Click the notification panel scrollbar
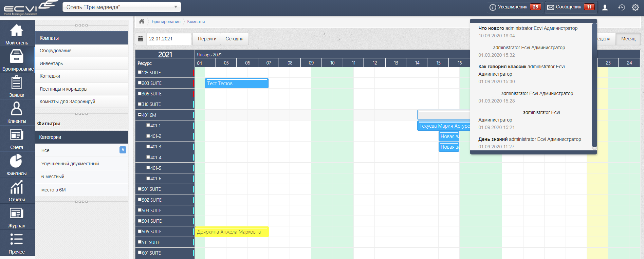Image resolution: width=644 pixels, height=259 pixels. (594, 85)
